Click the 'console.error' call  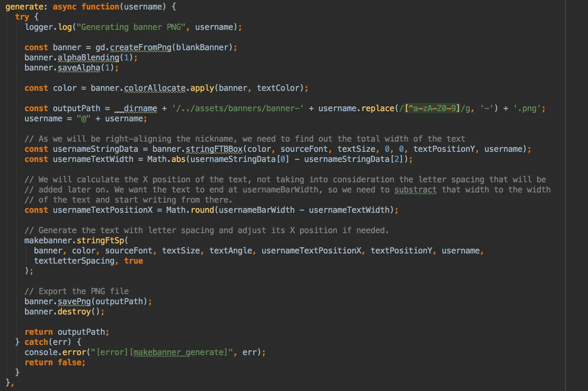(x=55, y=352)
